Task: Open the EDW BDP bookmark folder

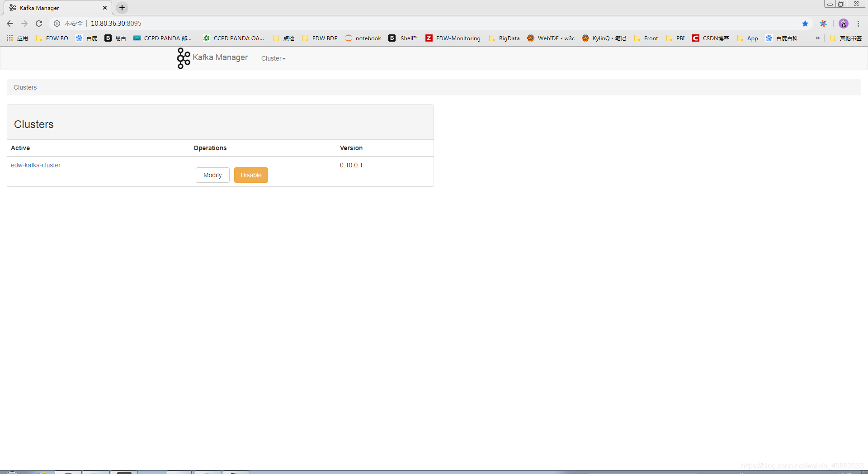Action: click(320, 38)
